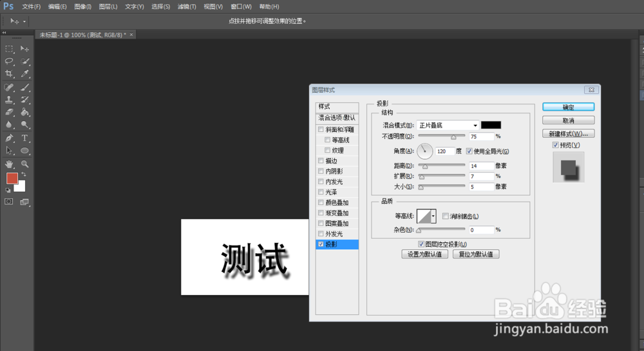Click the New Style (新建样式) button
644x351 pixels.
click(x=569, y=133)
